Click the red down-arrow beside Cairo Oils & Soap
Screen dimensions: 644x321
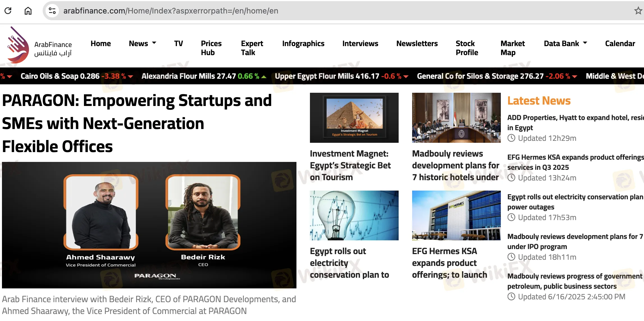point(131,76)
